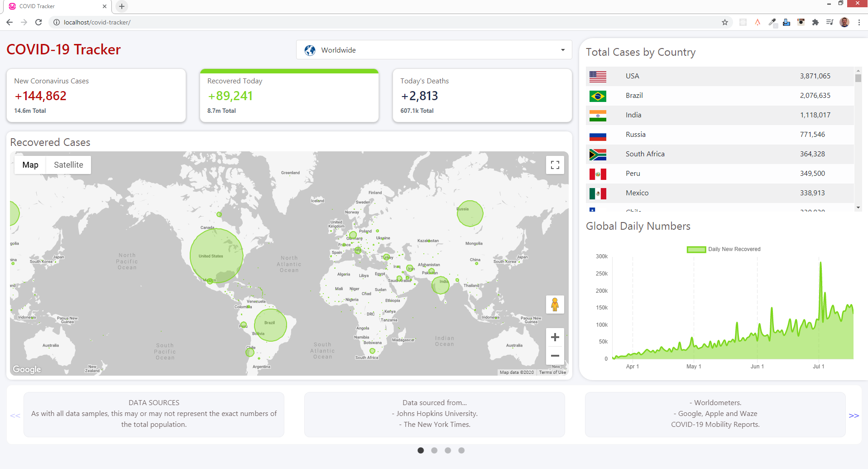The width and height of the screenshot is (868, 469).
Task: Switch map to Satellite view
Action: 68,164
